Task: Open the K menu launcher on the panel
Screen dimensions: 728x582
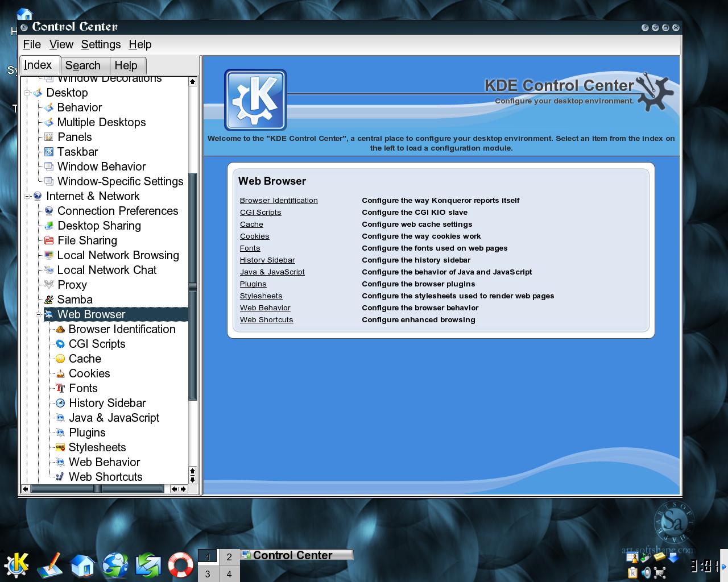Action: pyautogui.click(x=16, y=565)
